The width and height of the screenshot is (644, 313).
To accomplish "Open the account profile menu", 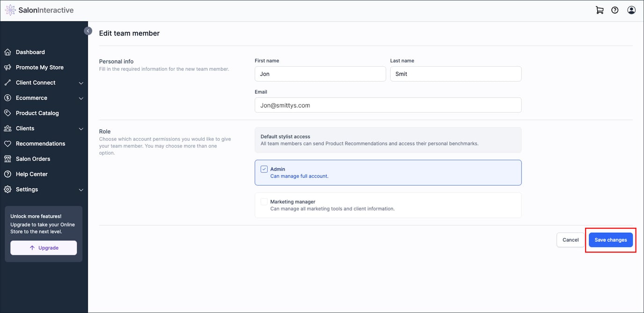I will [x=631, y=9].
